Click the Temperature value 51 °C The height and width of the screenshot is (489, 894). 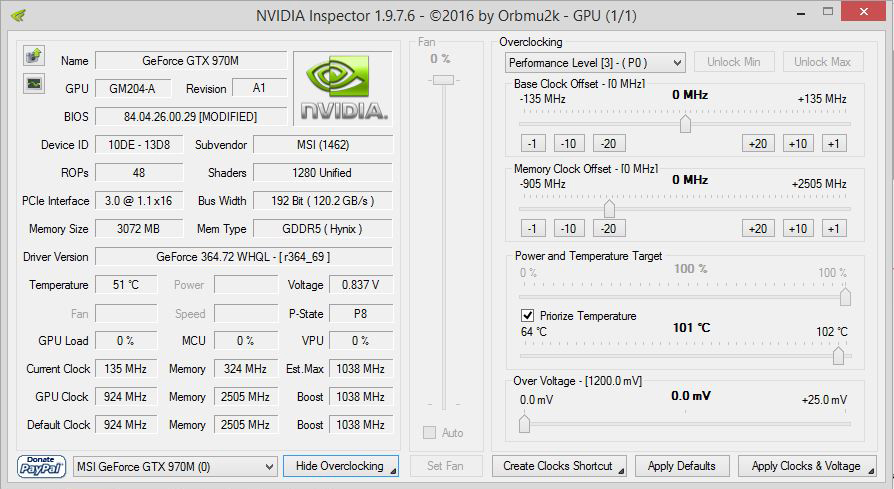[x=126, y=285]
